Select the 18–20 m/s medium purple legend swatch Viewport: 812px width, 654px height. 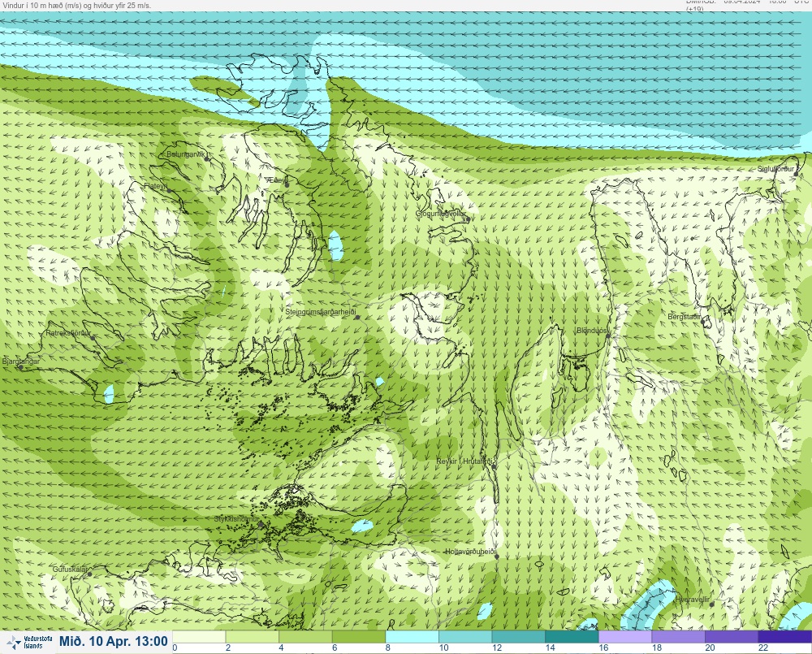coord(679,636)
